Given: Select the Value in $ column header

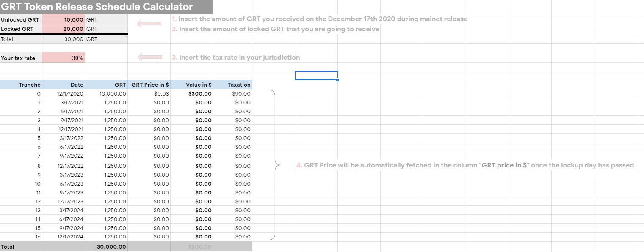Looking at the screenshot, I should coord(192,85).
